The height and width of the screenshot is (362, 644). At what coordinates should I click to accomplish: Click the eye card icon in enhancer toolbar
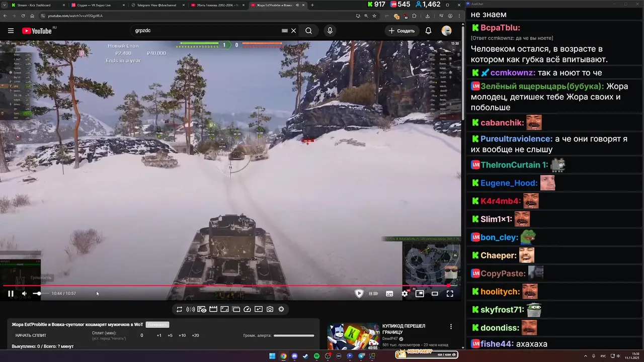[x=202, y=309]
